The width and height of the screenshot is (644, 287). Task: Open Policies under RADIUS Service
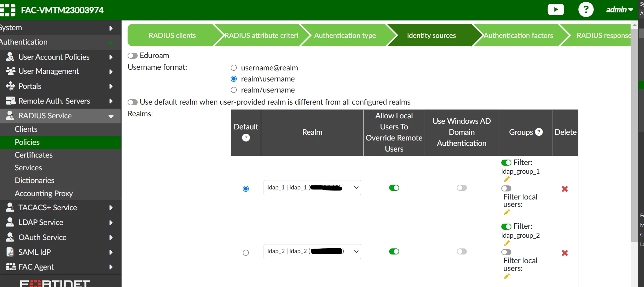60,142
